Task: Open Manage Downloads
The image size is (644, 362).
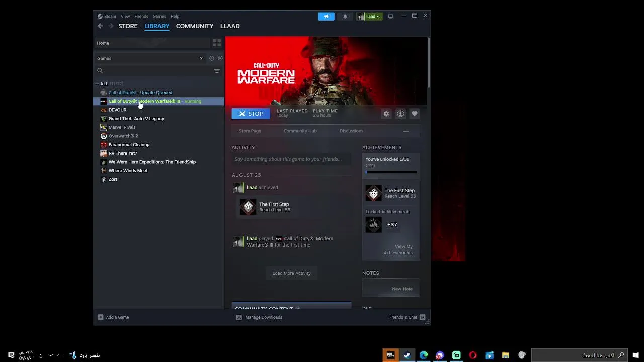Action: 259,317
